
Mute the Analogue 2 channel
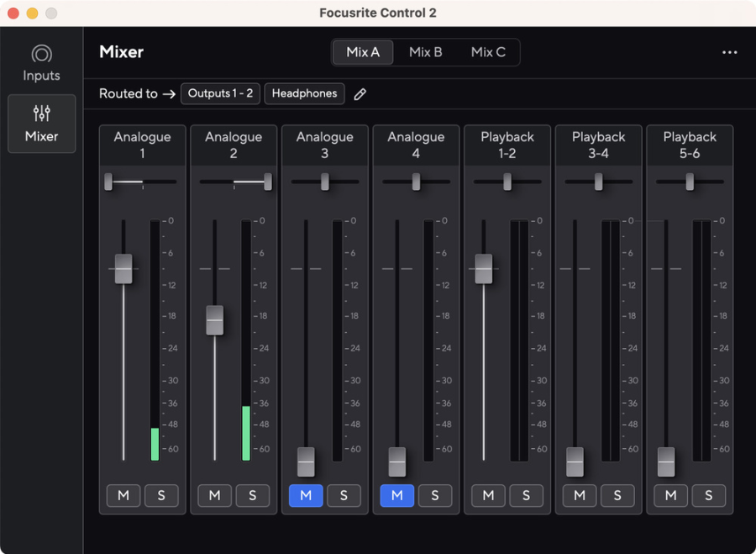(214, 496)
